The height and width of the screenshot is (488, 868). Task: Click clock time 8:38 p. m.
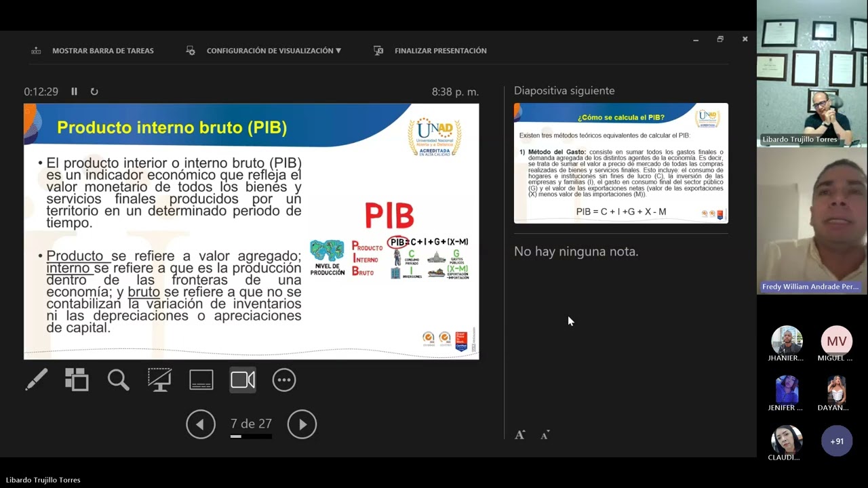(455, 91)
